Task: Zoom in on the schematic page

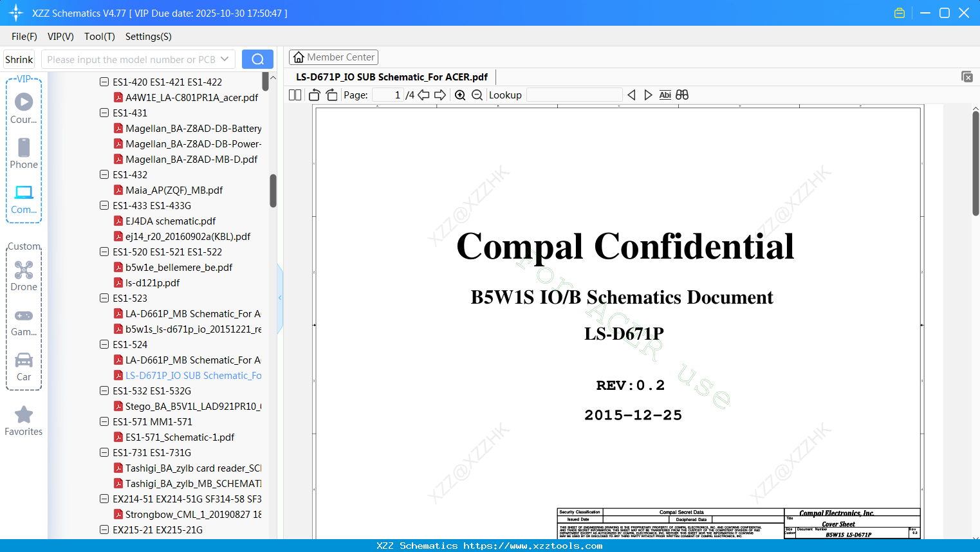Action: point(460,95)
